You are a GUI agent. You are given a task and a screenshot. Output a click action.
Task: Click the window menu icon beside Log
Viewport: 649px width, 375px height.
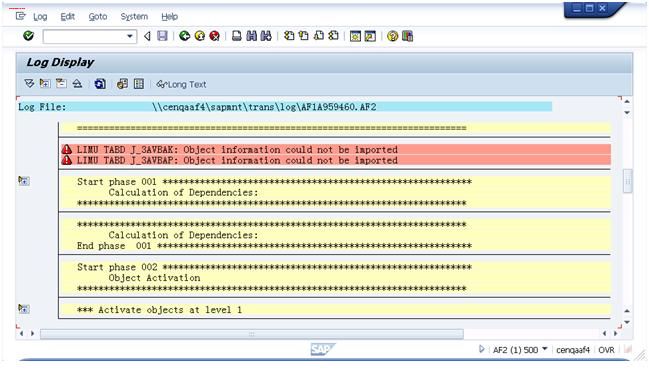coord(20,16)
